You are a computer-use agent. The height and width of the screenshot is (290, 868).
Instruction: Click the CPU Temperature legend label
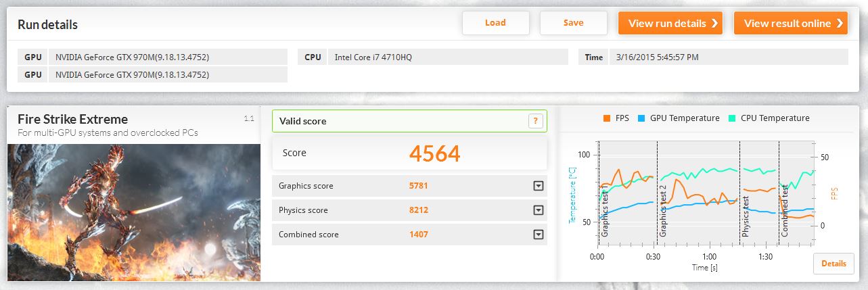[x=775, y=118]
